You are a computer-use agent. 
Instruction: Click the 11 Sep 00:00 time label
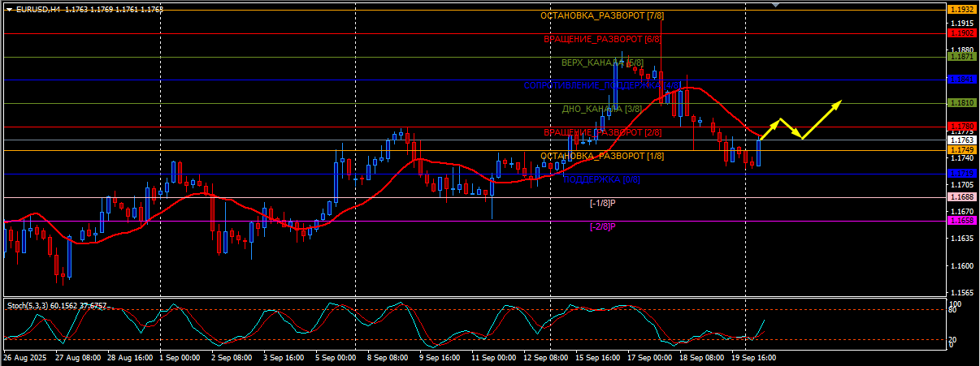(x=494, y=357)
